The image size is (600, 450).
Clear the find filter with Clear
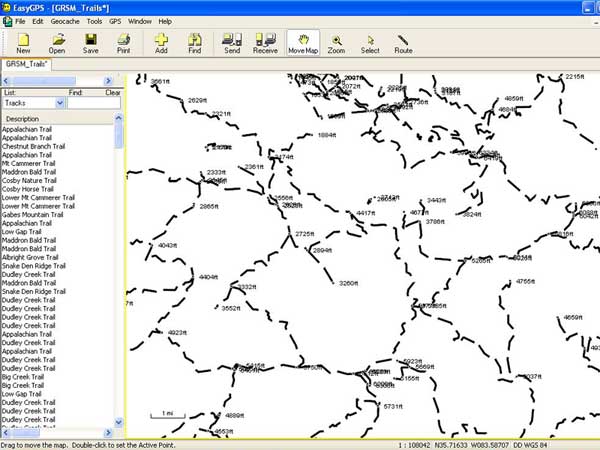[113, 92]
